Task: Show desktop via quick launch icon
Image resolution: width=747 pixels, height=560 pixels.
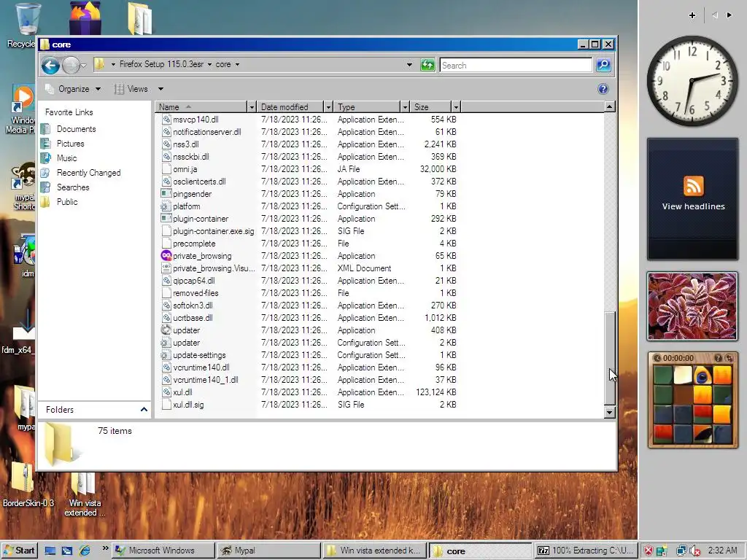Action: point(50,551)
